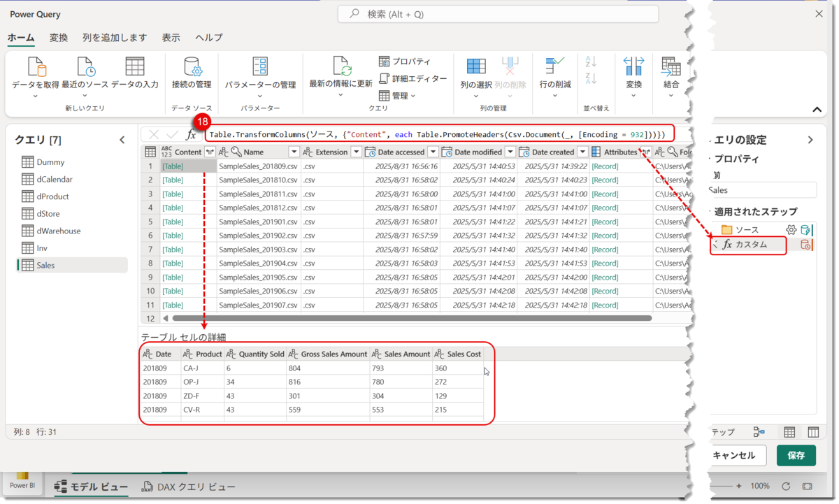Switch to the 変換 tab

tap(59, 38)
